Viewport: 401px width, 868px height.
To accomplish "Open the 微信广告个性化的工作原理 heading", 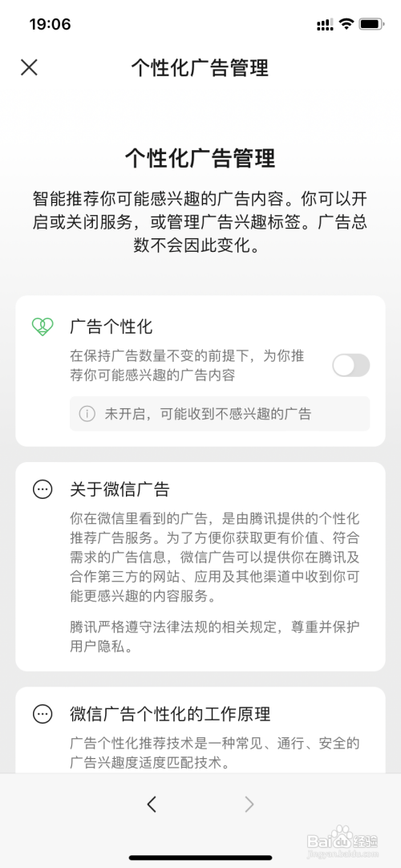I will click(x=170, y=714).
